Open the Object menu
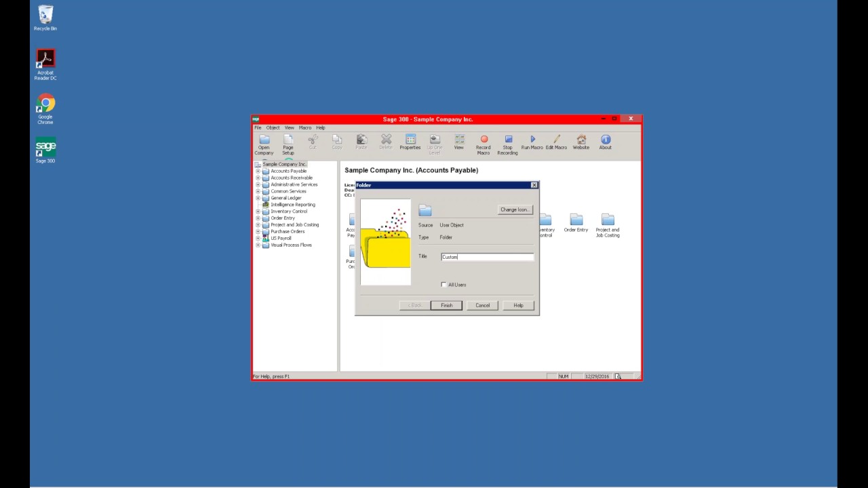The image size is (868, 488). coord(273,127)
